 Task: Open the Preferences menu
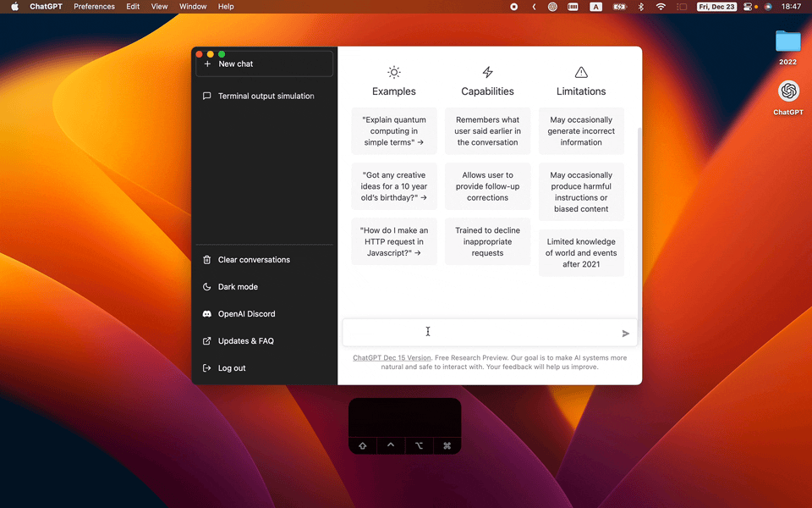click(x=94, y=7)
